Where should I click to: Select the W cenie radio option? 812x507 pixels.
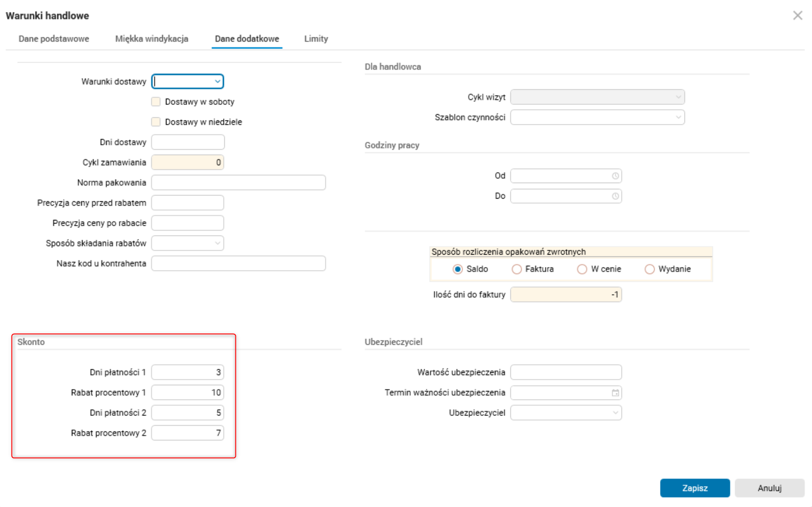coord(582,269)
